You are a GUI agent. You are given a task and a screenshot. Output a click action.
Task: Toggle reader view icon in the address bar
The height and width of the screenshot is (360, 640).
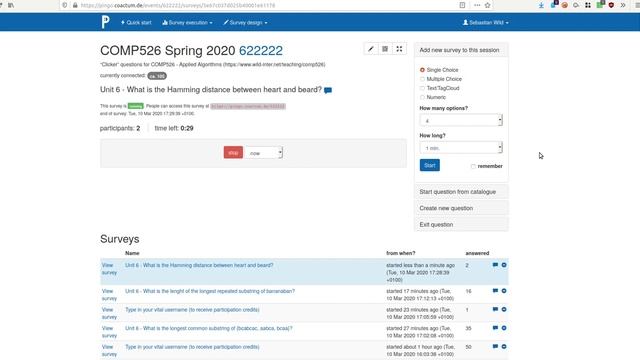click(x=462, y=5)
